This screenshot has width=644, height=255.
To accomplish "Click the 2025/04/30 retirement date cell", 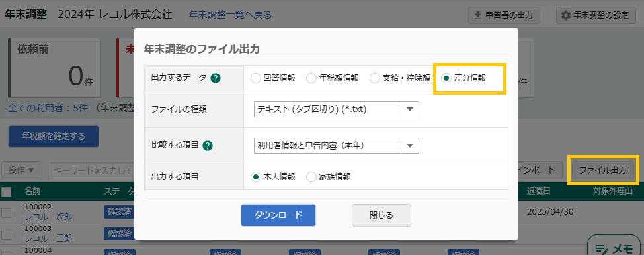I will click(x=550, y=212).
